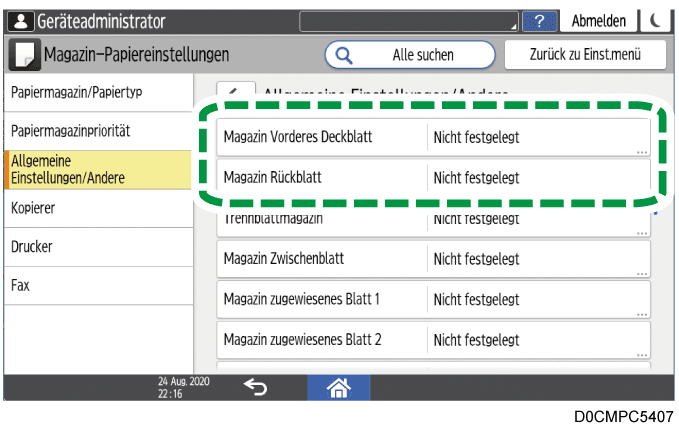Click the magnifier icon in Alle suchen
The height and width of the screenshot is (427, 679).
tap(344, 54)
